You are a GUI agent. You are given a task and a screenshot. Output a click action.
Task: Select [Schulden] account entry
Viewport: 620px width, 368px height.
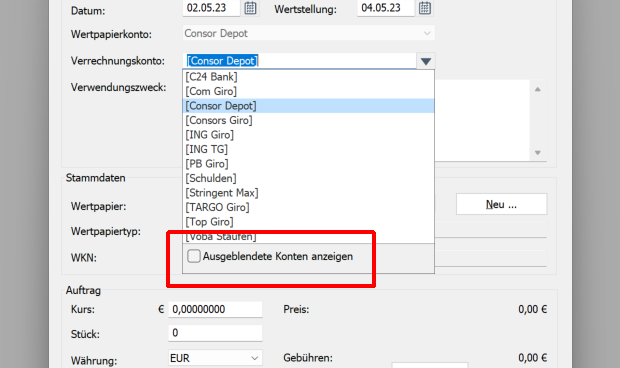(308, 178)
